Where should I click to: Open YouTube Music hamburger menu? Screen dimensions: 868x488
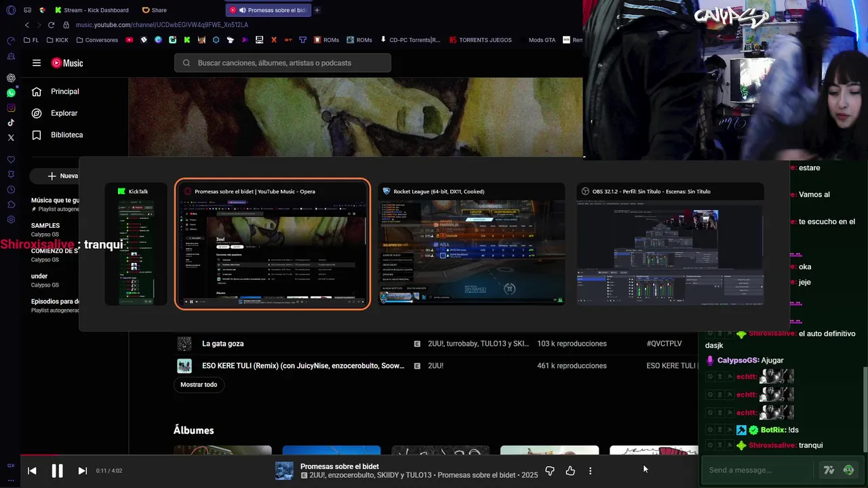(37, 63)
